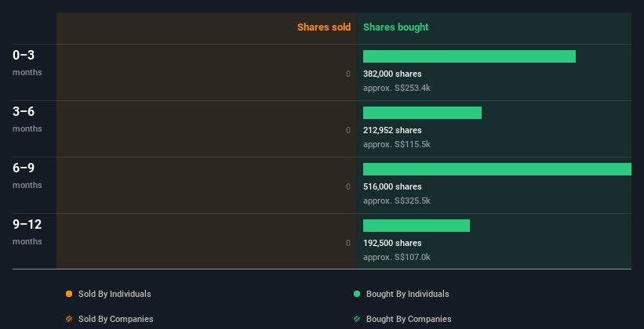Click the 516,000 shares value
This screenshot has width=644, height=329.
coord(392,186)
